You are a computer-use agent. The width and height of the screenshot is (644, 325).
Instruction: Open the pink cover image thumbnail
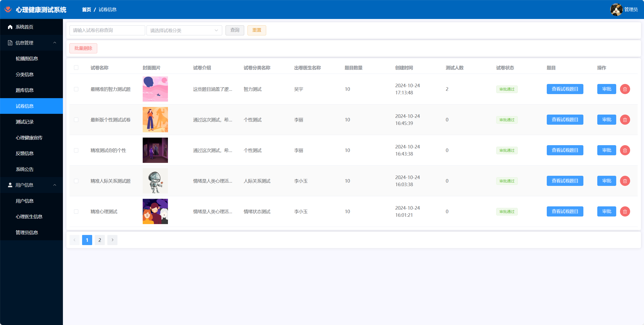pos(155,89)
